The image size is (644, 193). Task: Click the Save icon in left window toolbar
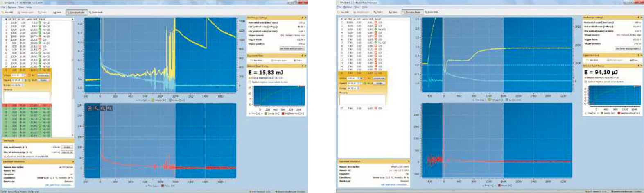(58, 12)
